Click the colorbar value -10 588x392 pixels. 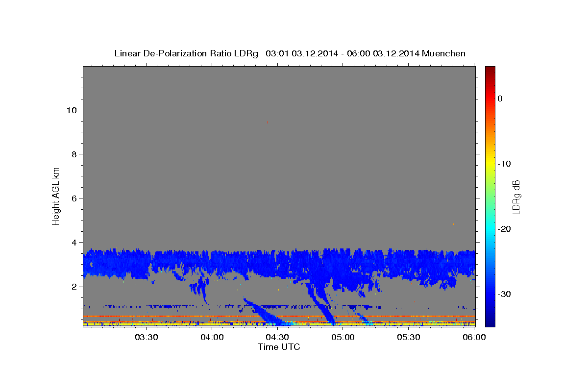click(x=505, y=164)
